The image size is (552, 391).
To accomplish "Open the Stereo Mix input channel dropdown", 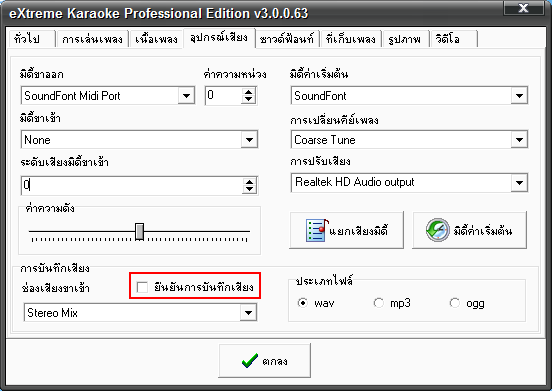I will click(x=249, y=313).
